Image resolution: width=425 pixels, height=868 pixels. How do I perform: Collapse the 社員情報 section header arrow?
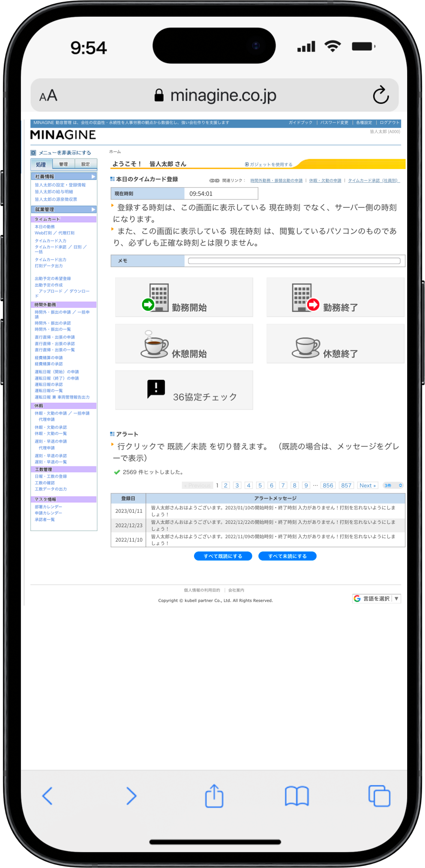coord(93,177)
